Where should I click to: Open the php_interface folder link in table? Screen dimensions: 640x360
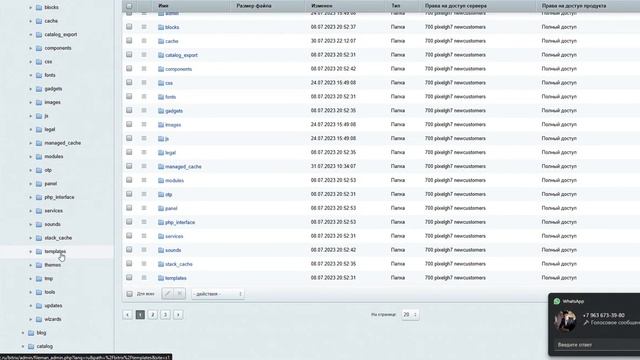click(180, 222)
